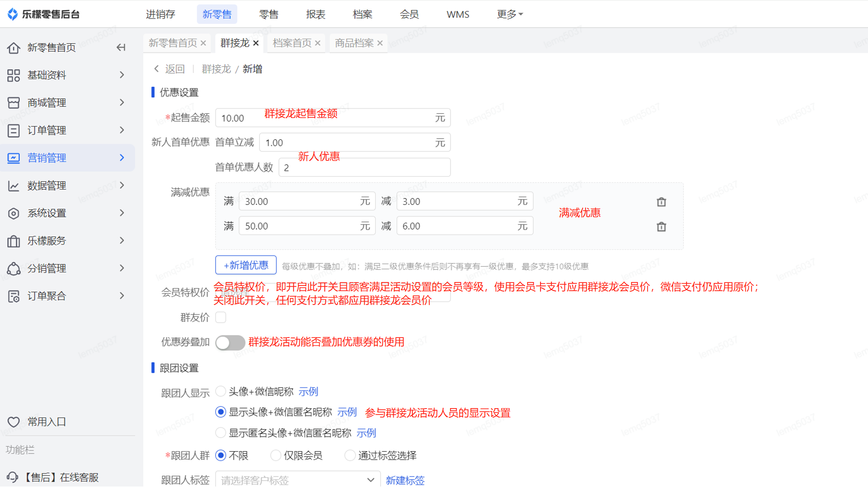The height and width of the screenshot is (490, 868).
Task: Click the +新增优惠 button
Action: [246, 265]
